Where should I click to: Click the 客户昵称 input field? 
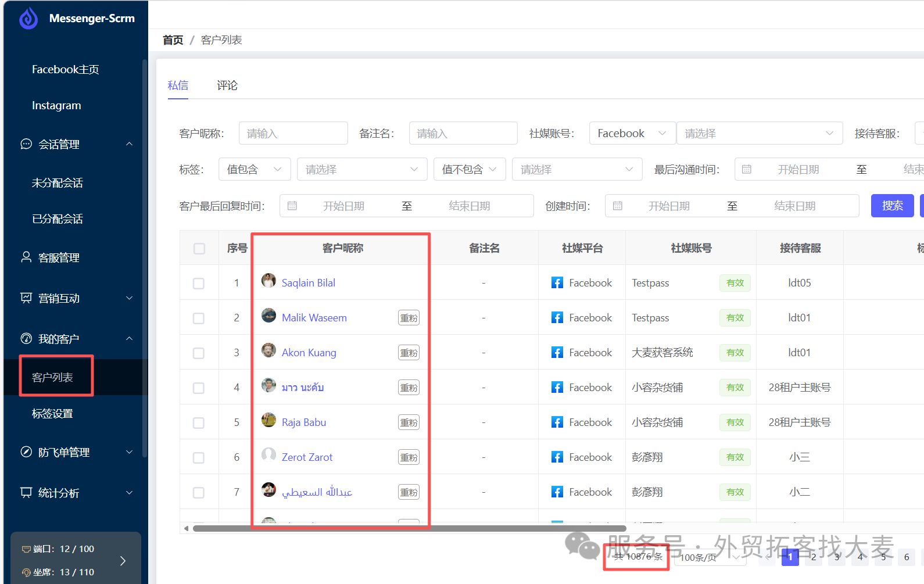coord(293,133)
